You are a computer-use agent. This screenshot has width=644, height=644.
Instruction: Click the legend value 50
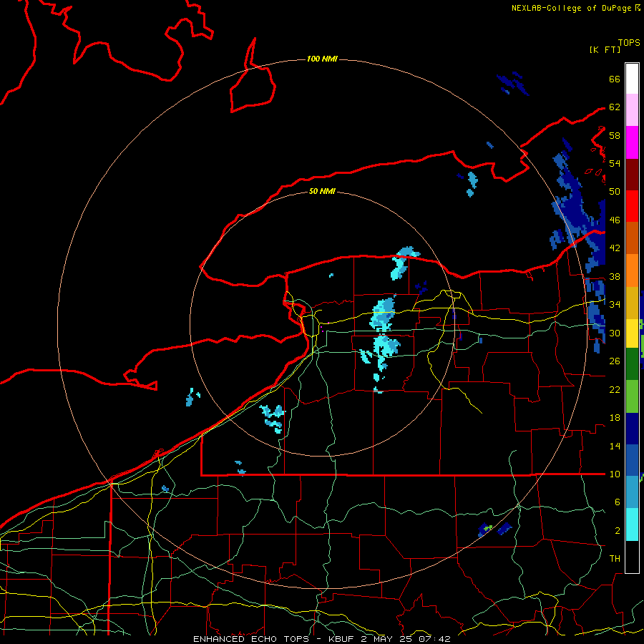(x=615, y=192)
